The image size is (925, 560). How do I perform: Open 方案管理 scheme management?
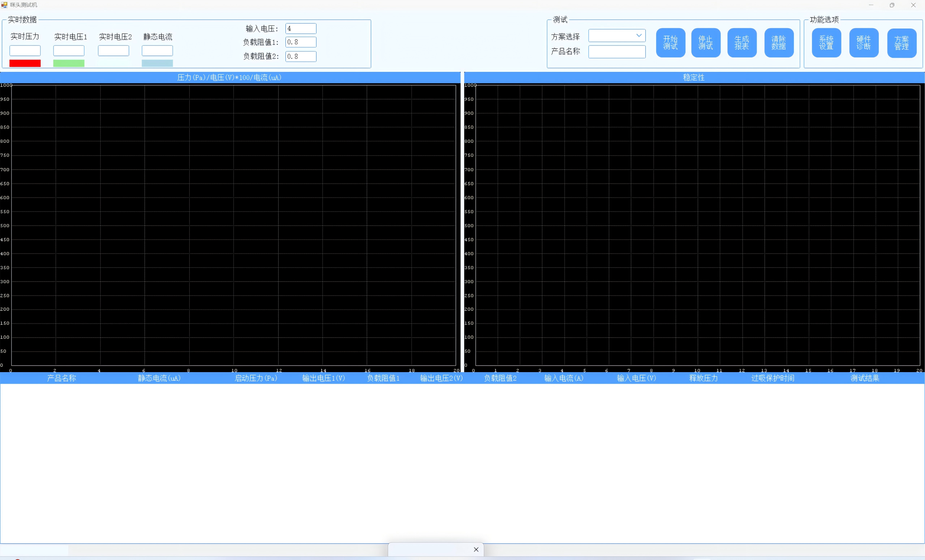[902, 43]
